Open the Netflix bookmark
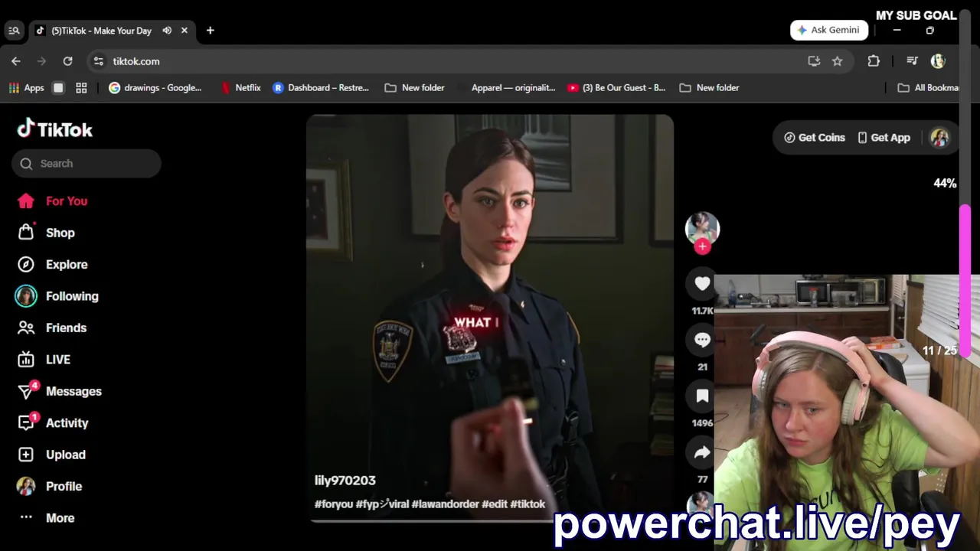Viewport: 980px width, 551px height. [x=240, y=88]
